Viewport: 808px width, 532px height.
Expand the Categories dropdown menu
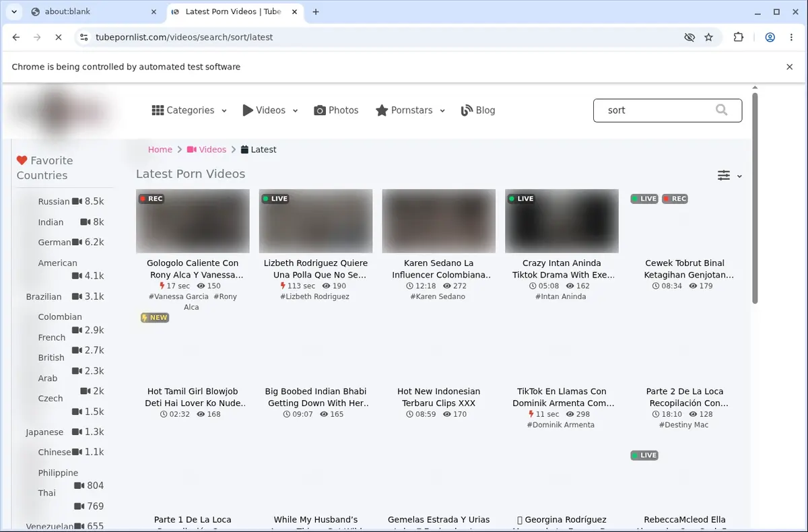coord(224,111)
